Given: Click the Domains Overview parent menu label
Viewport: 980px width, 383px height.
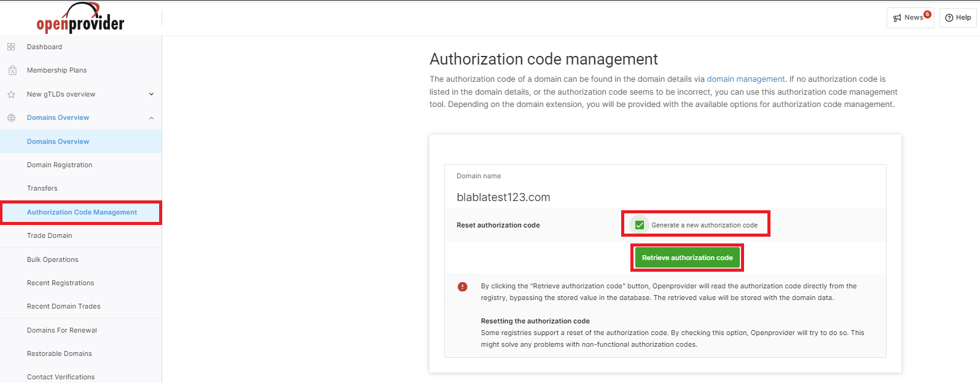Looking at the screenshot, I should click(x=58, y=117).
